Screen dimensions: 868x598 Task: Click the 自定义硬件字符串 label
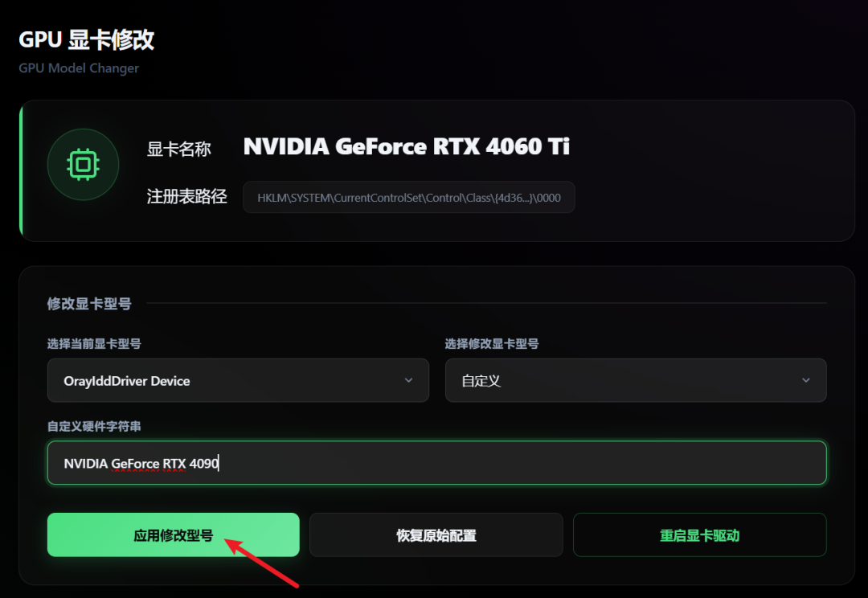coord(94,426)
